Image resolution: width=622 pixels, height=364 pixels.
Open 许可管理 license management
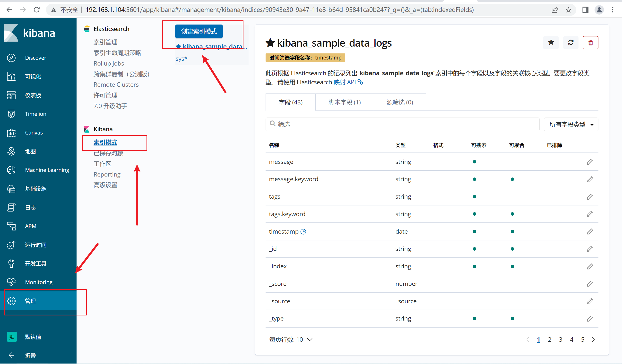tap(105, 95)
